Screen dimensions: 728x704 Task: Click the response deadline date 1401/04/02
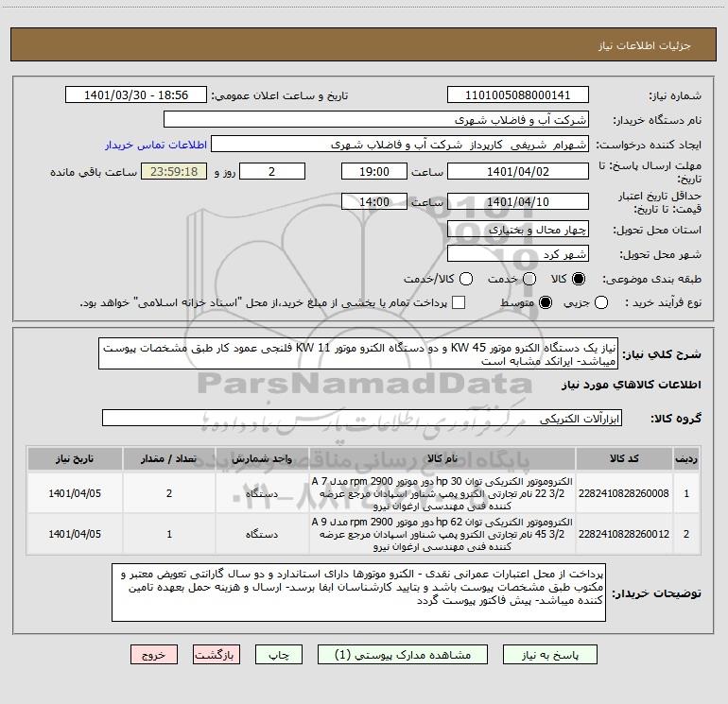coord(518,171)
